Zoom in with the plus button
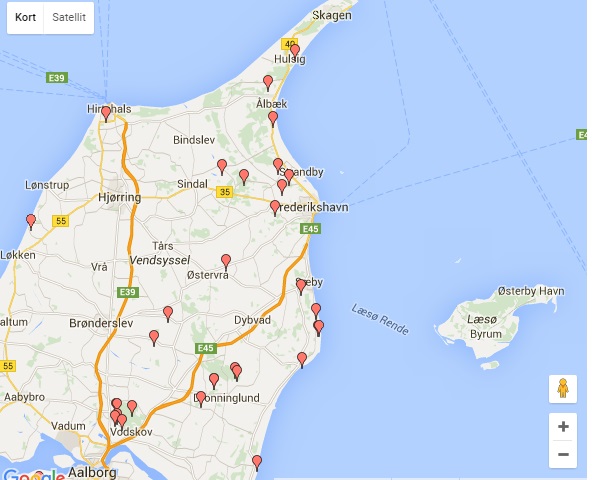Image resolution: width=592 pixels, height=480 pixels. tap(563, 427)
